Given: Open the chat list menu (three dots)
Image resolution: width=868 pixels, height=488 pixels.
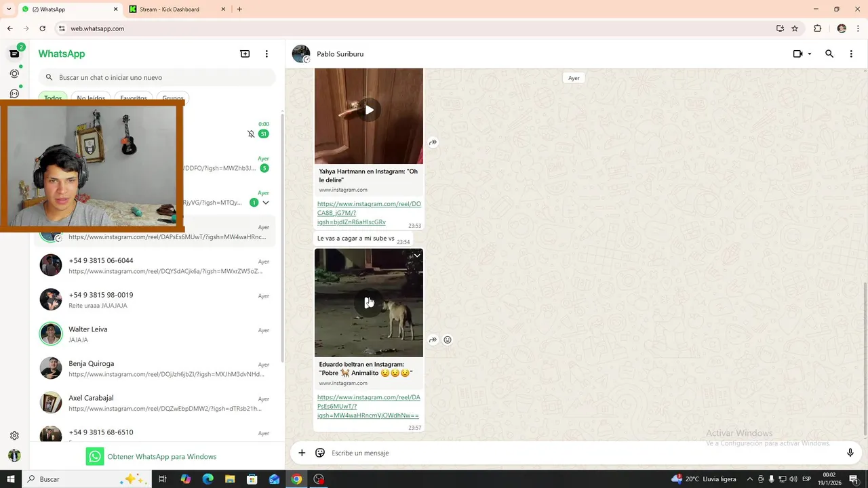Looking at the screenshot, I should point(267,54).
